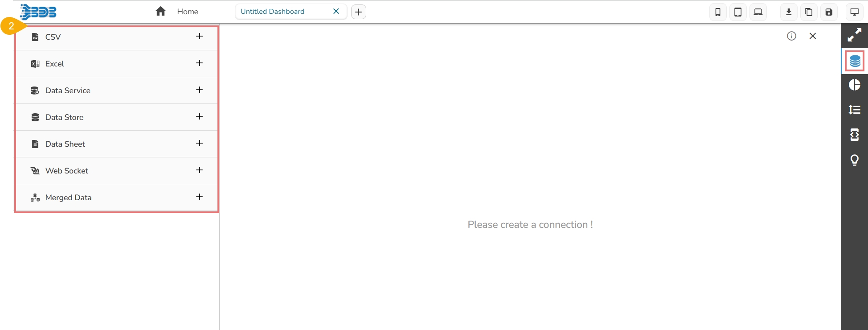Select the Merged Data label
Screen dimensions: 868x330
[69, 198]
